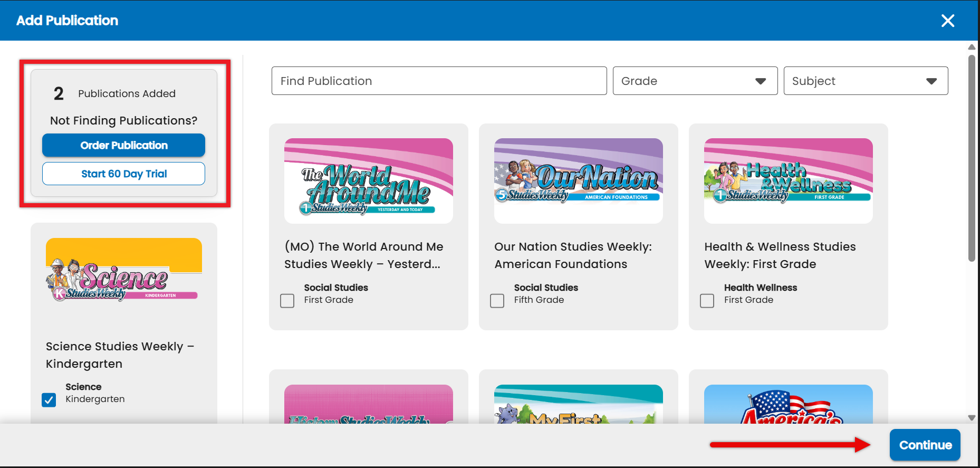Click the scrollbar up arrow
This screenshot has height=468, width=980.
pyautogui.click(x=972, y=47)
